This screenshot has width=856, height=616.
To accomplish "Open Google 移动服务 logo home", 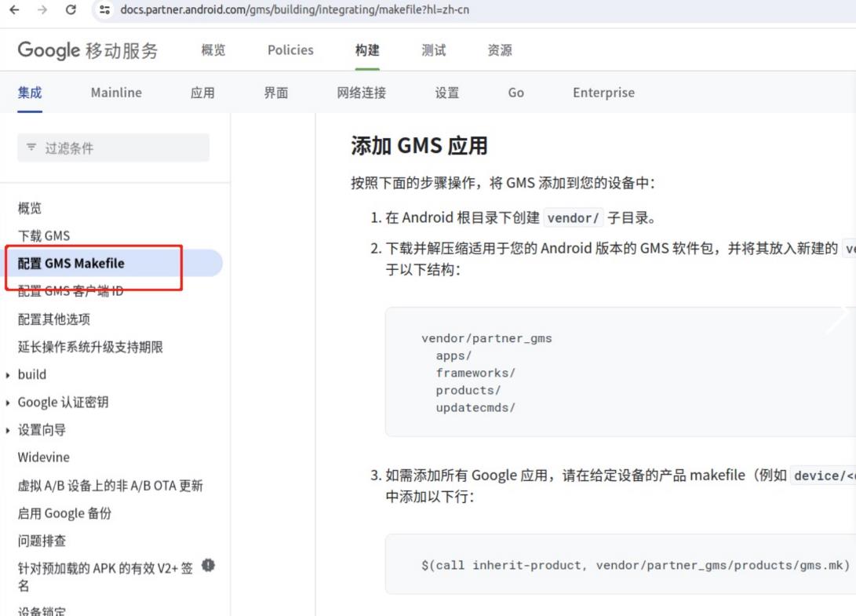I will [88, 50].
